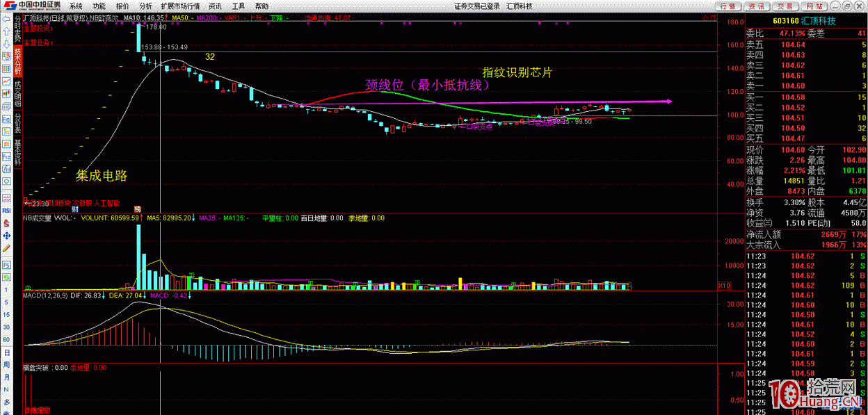The image size is (868, 415).
Task: Click the 次新股 concept tag link
Action: pos(83,203)
